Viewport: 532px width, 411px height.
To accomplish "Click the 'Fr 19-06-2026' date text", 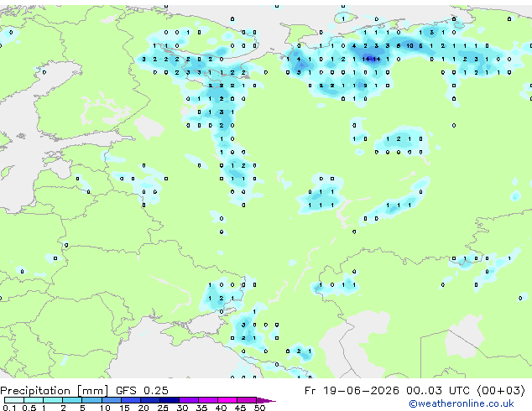I will [352, 391].
